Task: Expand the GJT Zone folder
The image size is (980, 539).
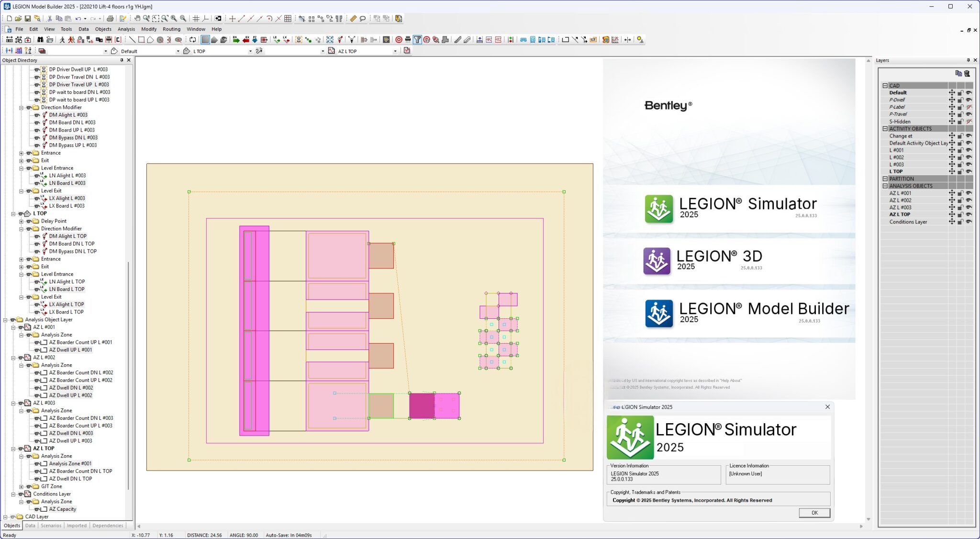Action: (x=22, y=486)
